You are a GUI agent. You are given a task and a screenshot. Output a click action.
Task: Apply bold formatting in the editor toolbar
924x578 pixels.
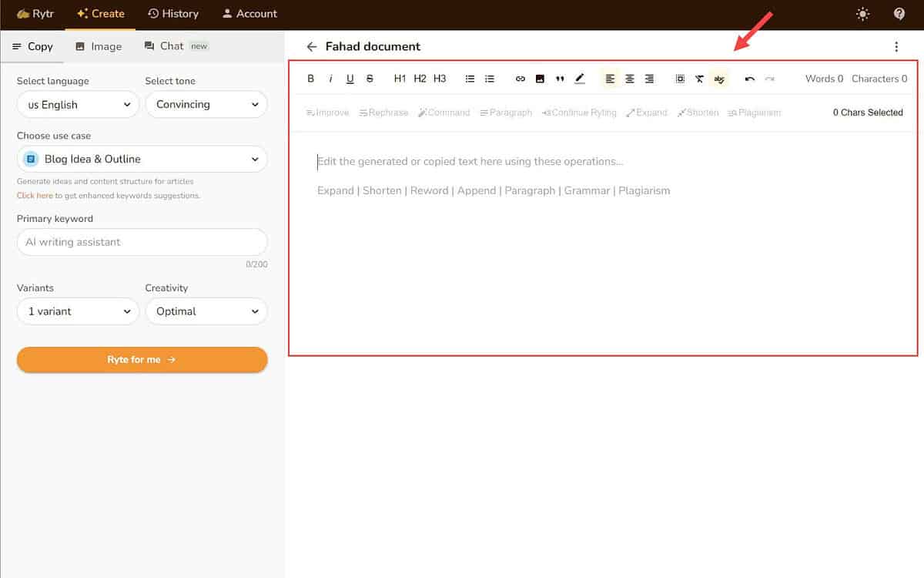pyautogui.click(x=311, y=79)
